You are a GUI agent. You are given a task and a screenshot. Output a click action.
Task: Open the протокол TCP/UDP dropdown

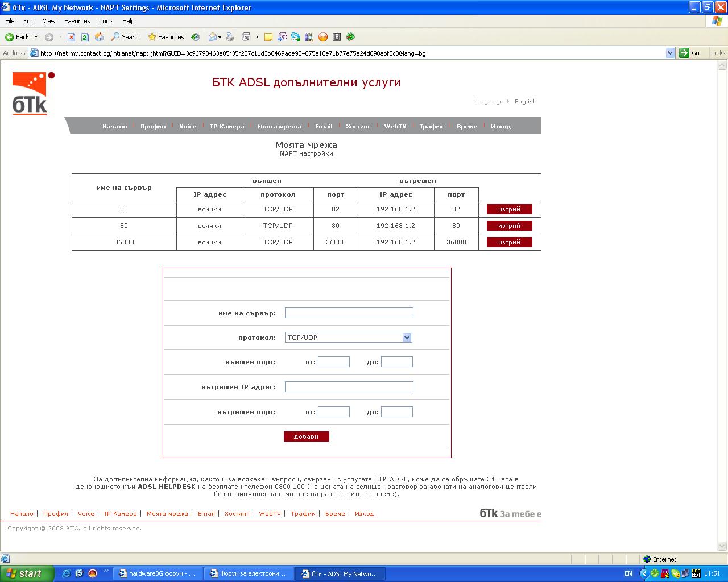click(348, 337)
